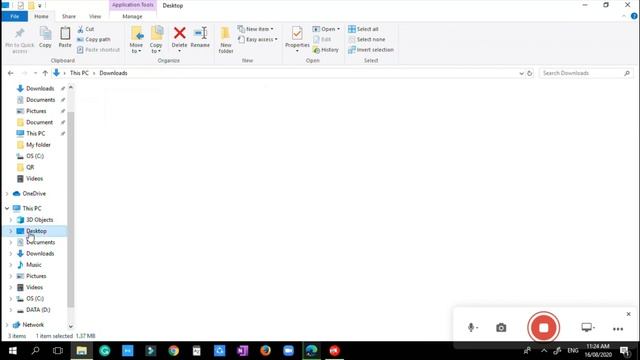Open recorder more options menu
The image size is (640, 360).
coord(618,329)
